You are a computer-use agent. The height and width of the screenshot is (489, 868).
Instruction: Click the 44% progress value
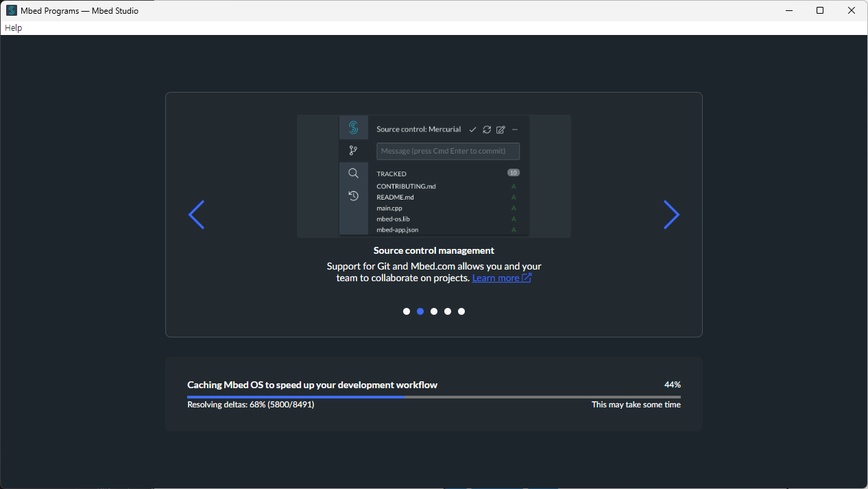673,385
